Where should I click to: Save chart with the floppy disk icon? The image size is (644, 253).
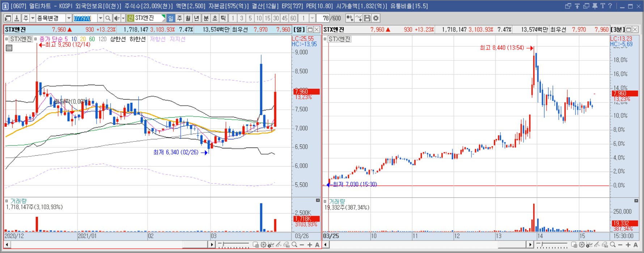click(x=367, y=18)
